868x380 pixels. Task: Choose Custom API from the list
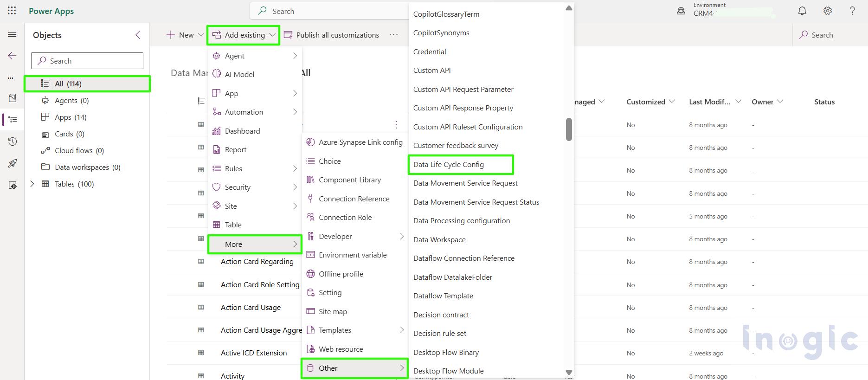tap(432, 70)
